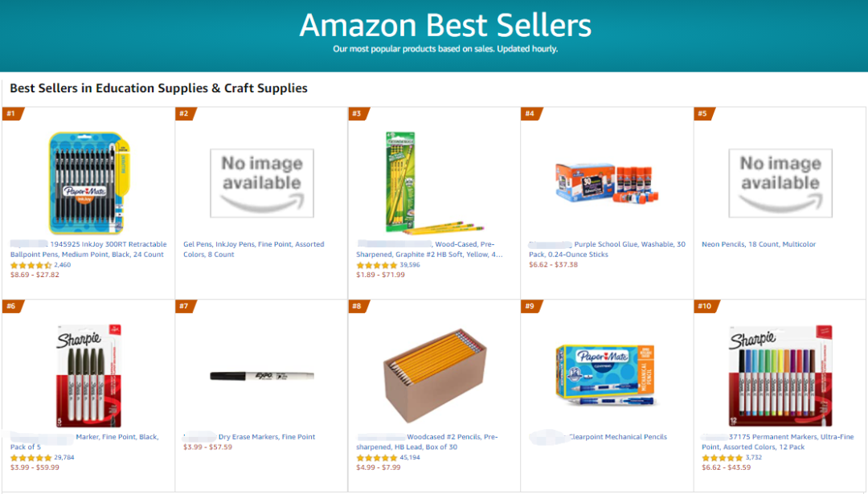Click the star rating beside 29,784 reviews

(x=31, y=457)
